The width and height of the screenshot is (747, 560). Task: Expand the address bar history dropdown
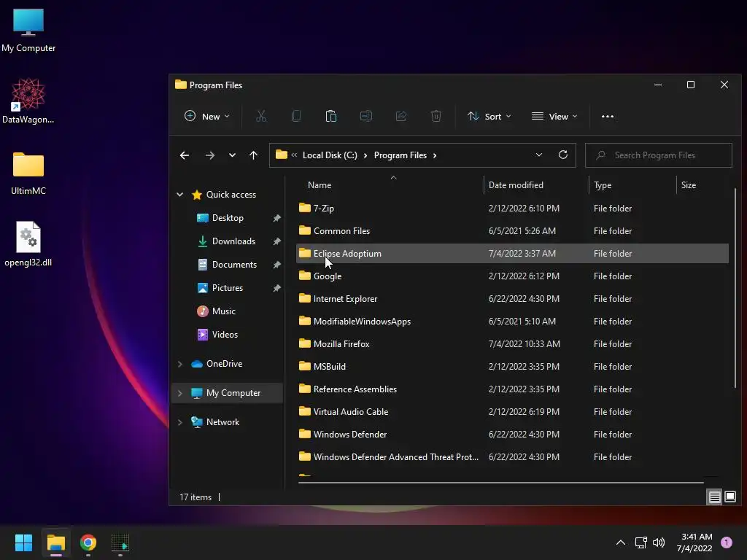click(x=539, y=155)
